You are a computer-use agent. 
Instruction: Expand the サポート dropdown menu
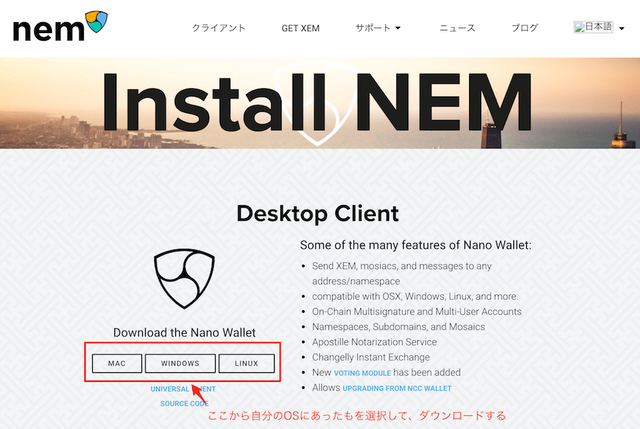(378, 28)
